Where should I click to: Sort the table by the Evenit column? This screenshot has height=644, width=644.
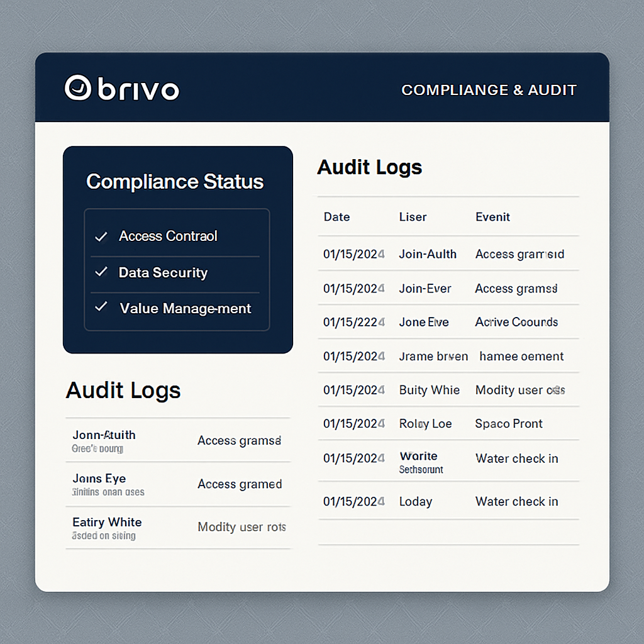pos(492,217)
